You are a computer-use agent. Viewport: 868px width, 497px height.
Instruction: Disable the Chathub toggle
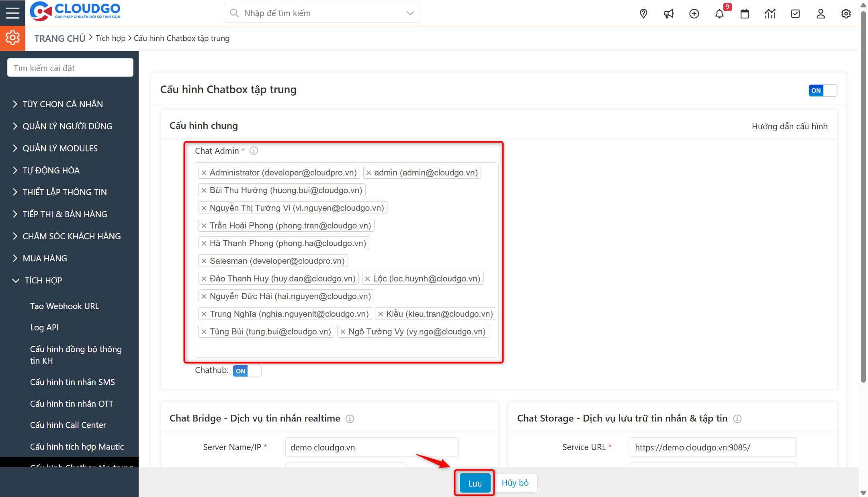coord(247,370)
